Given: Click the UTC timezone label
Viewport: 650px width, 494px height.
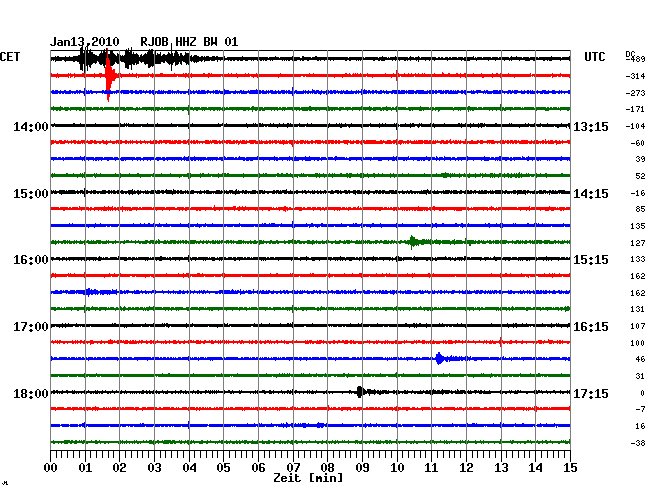Looking at the screenshot, I should [594, 57].
